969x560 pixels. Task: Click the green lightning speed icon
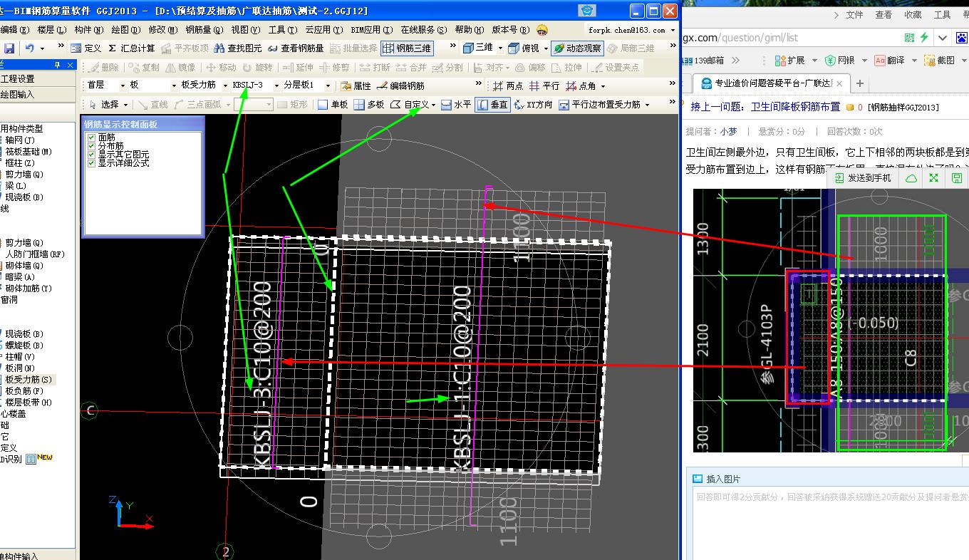(x=924, y=38)
